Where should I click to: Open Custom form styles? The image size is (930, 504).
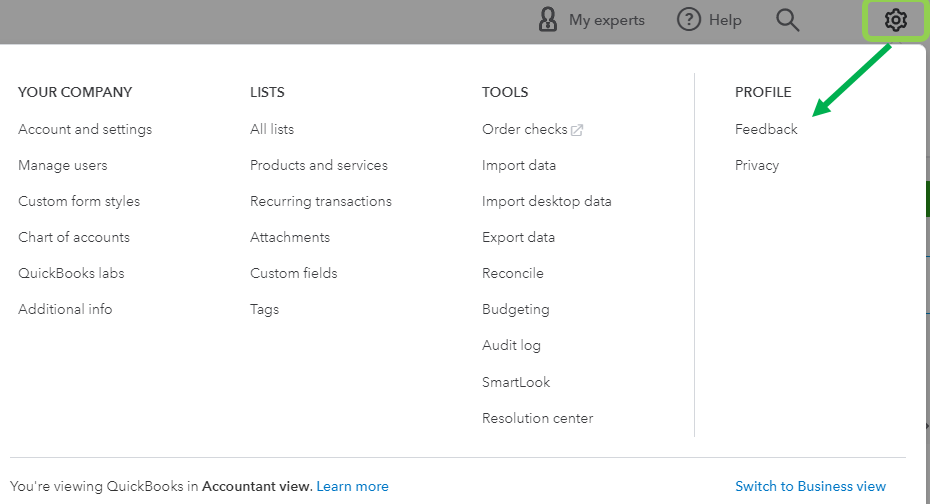[x=79, y=201]
